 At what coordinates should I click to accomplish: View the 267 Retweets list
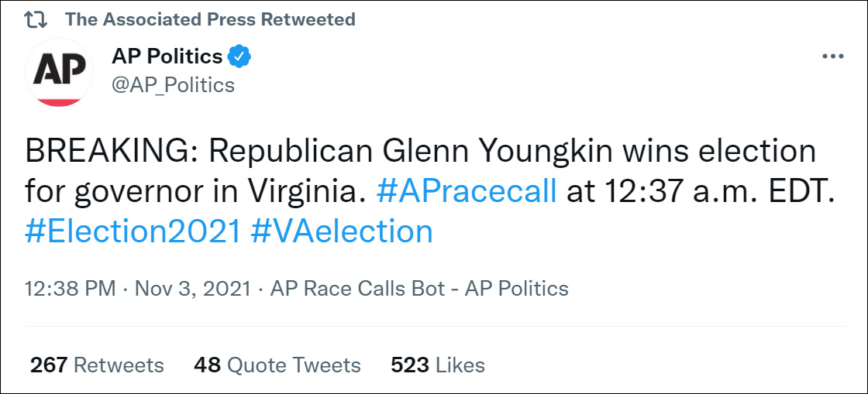(97, 365)
